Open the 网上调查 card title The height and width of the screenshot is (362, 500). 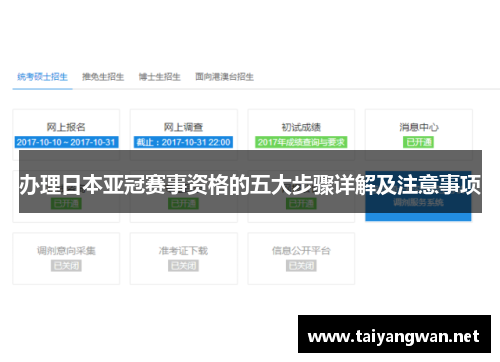(183, 127)
